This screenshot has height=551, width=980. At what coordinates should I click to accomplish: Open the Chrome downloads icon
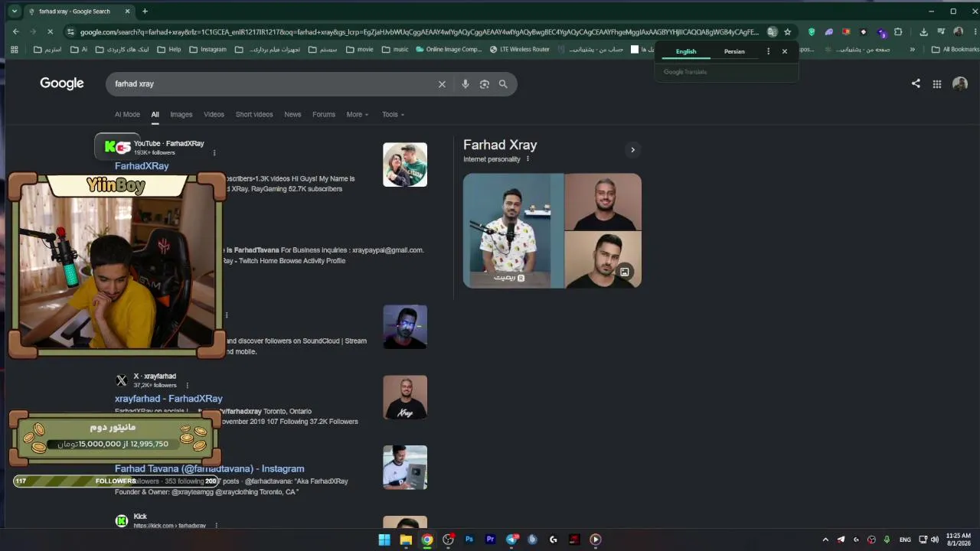pos(923,32)
